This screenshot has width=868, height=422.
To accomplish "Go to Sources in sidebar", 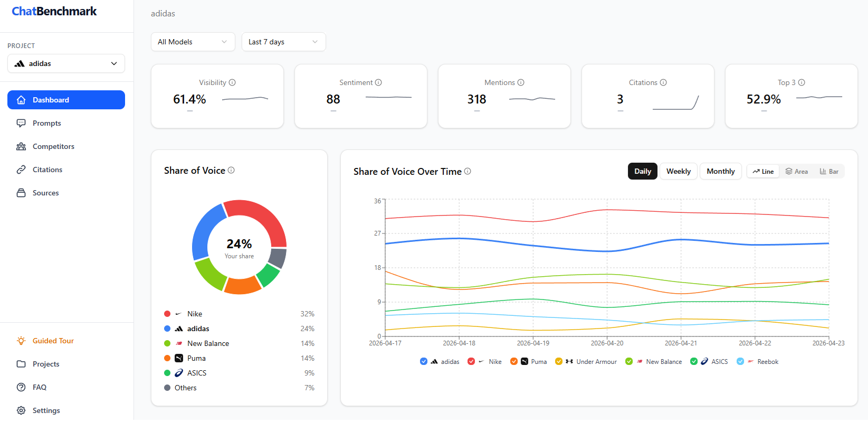I will click(x=66, y=193).
